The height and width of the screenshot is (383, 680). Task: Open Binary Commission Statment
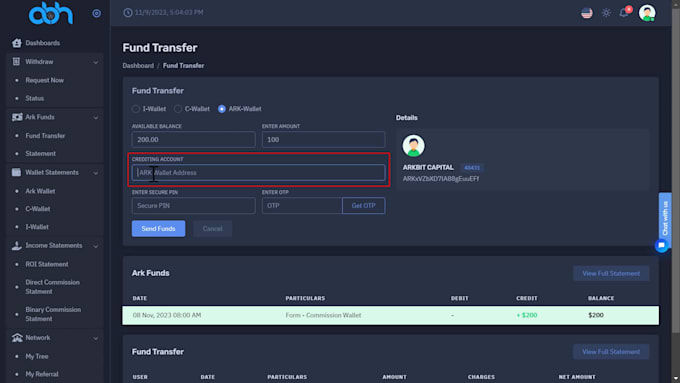[53, 314]
